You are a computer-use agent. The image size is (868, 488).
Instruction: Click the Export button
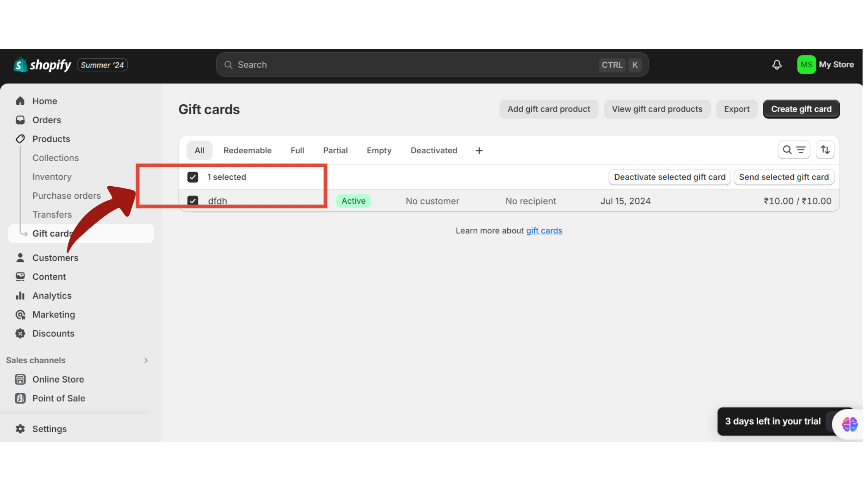point(736,109)
